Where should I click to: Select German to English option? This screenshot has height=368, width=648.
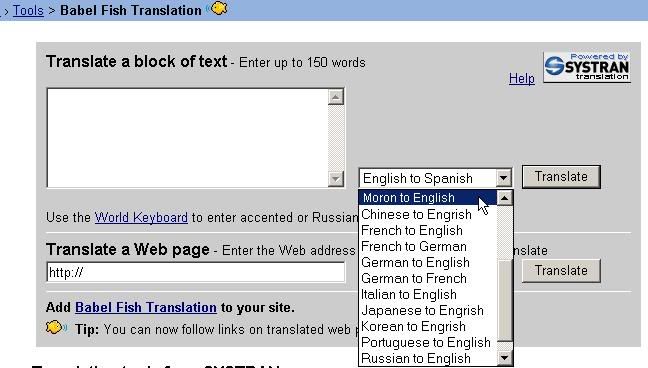click(428, 263)
